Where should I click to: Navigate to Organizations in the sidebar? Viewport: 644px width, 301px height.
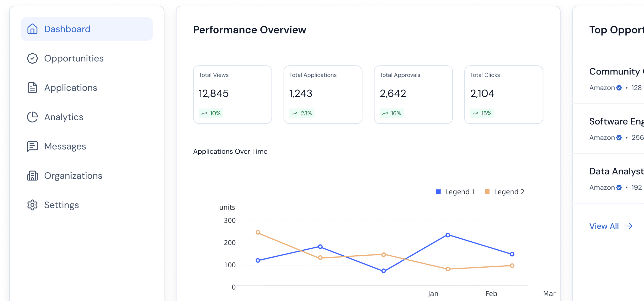[87, 176]
